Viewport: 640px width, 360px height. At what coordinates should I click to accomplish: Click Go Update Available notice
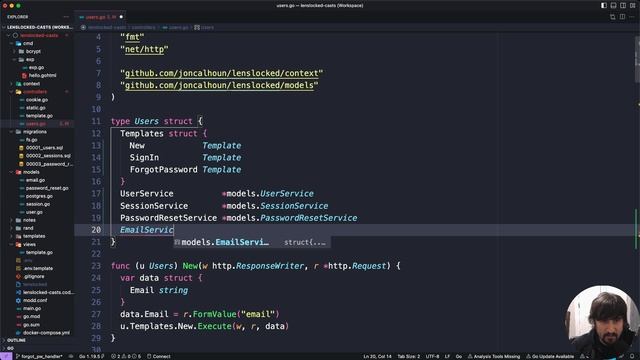(550, 356)
